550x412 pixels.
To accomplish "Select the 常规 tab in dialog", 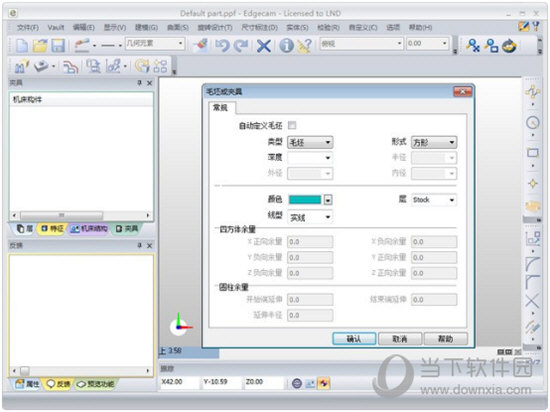I will (x=220, y=108).
